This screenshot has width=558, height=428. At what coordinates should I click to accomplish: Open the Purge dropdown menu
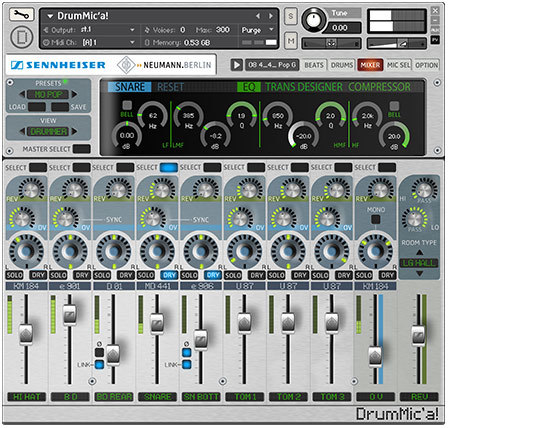point(258,30)
